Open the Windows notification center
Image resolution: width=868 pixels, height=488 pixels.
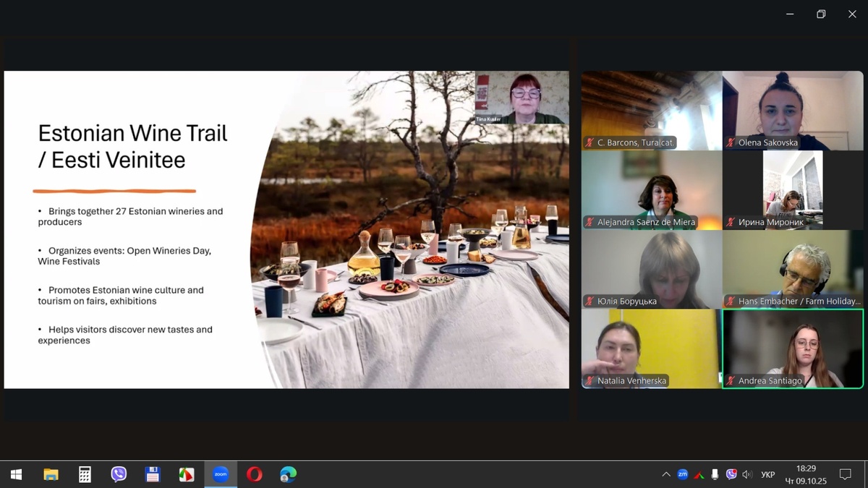pyautogui.click(x=845, y=474)
